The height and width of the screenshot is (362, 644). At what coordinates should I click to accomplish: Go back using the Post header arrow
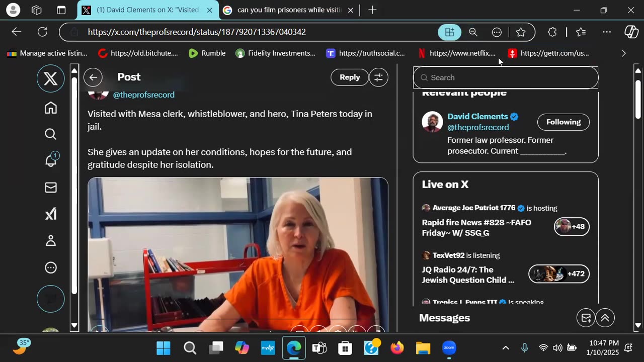click(x=93, y=77)
